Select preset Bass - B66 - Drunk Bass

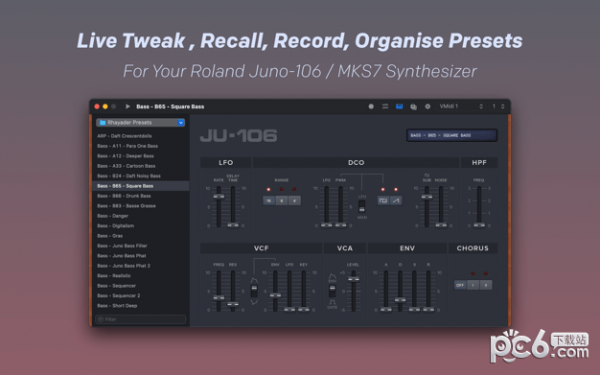pyautogui.click(x=140, y=196)
